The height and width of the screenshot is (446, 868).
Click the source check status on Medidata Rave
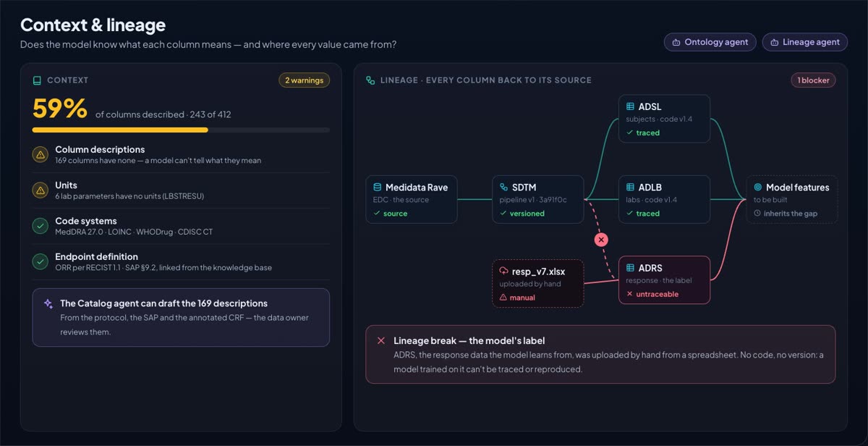click(377, 214)
